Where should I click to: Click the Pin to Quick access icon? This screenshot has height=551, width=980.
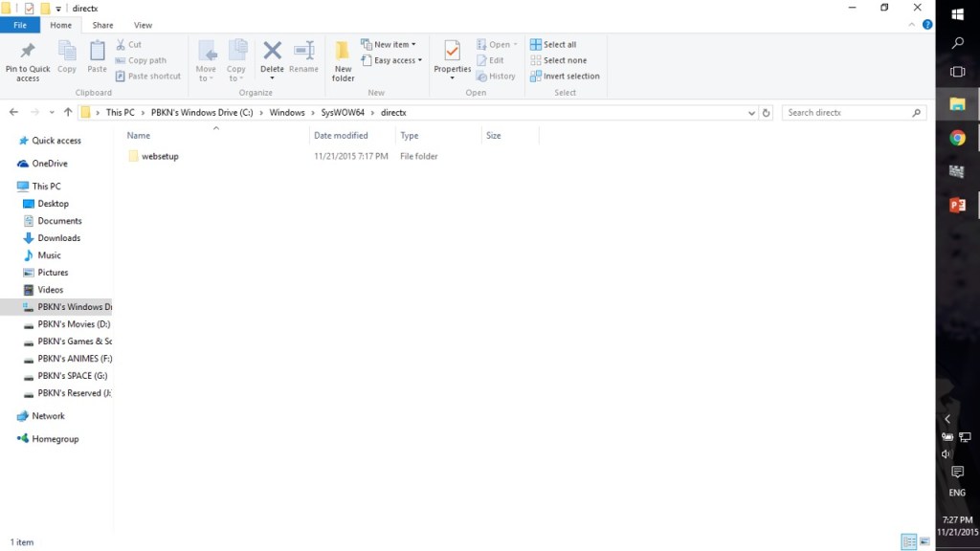click(x=28, y=53)
